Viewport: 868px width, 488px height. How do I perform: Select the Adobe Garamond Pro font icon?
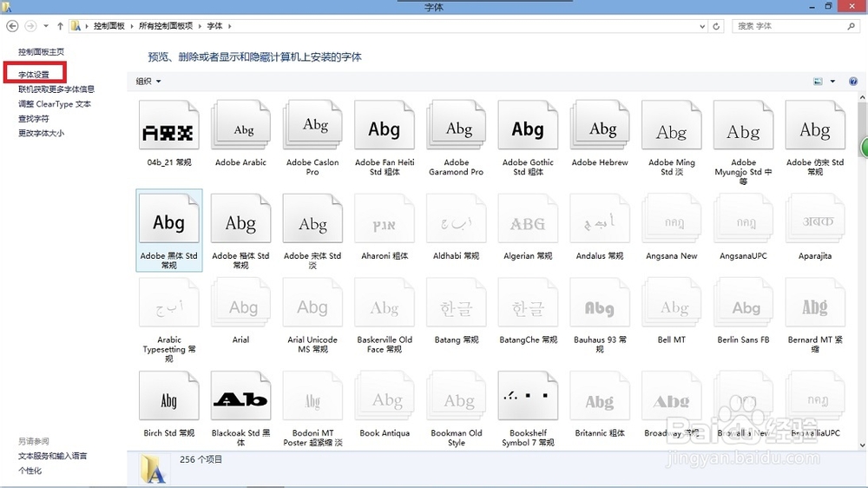pyautogui.click(x=457, y=125)
